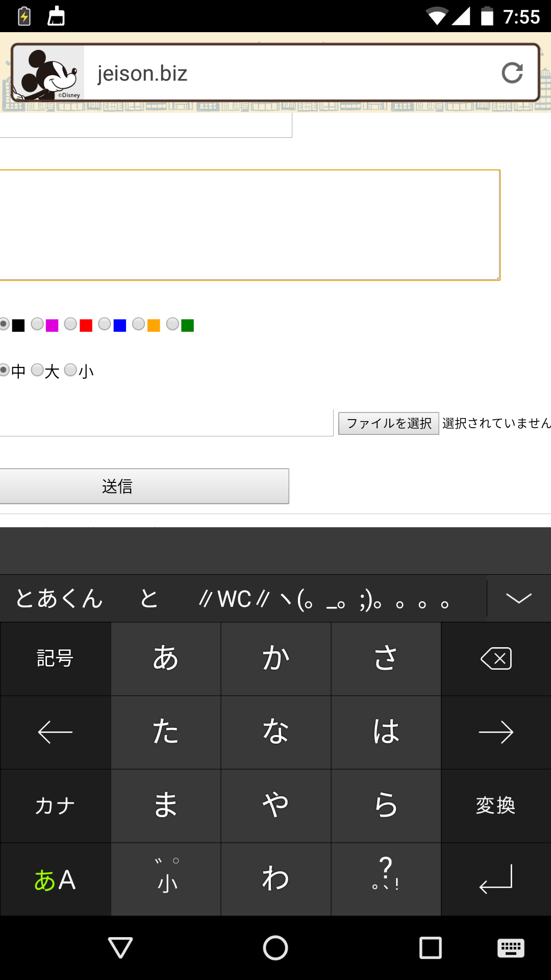This screenshot has width=551, height=980.
Task: Expand the keyboard suggestion candidates list
Action: click(519, 598)
